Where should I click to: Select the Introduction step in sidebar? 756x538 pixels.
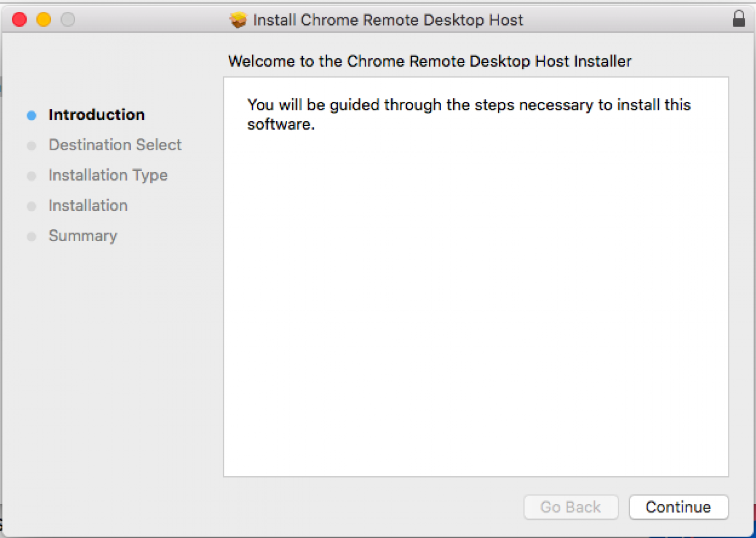click(x=97, y=115)
